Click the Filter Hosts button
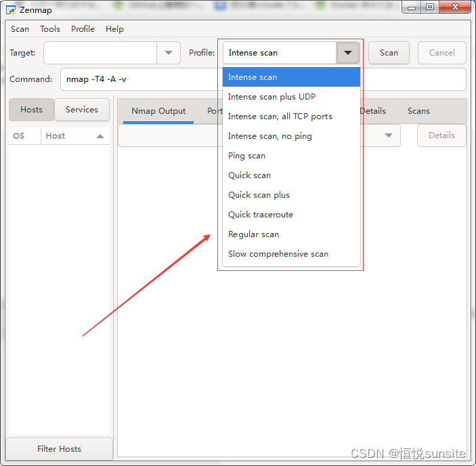Viewport: 476px width, 466px height. click(x=59, y=449)
